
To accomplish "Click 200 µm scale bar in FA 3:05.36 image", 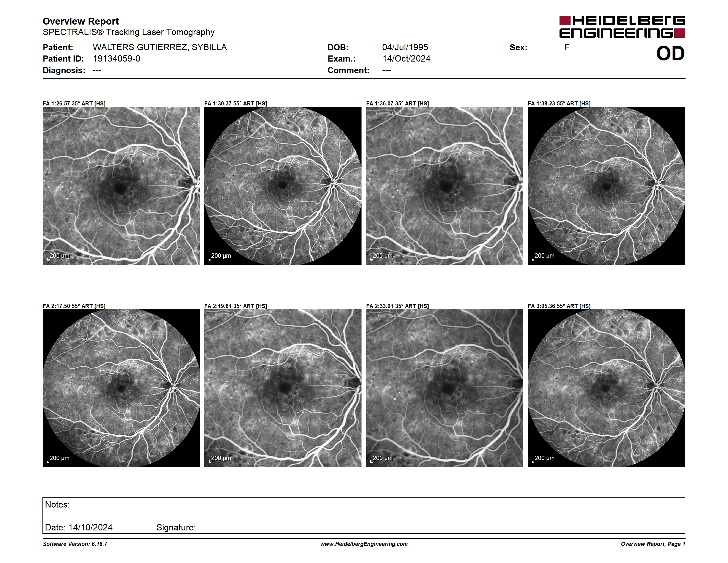I will tap(543, 458).
